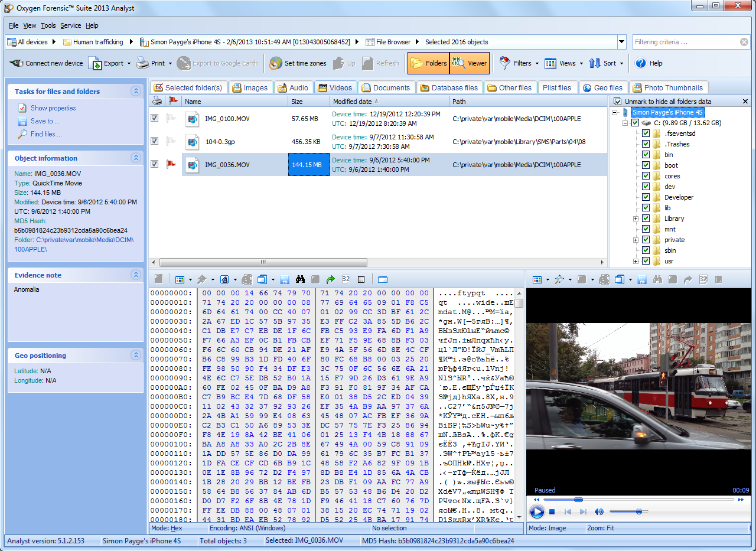Screen dimensions: 756x551
Task: Uncheck the IMG_0100.MOV checkbox
Action: click(155, 118)
